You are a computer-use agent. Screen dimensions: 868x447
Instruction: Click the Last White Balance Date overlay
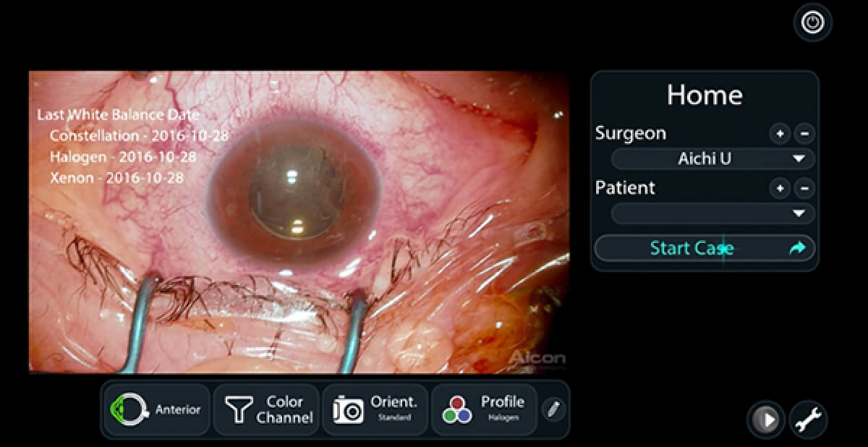coord(118,114)
